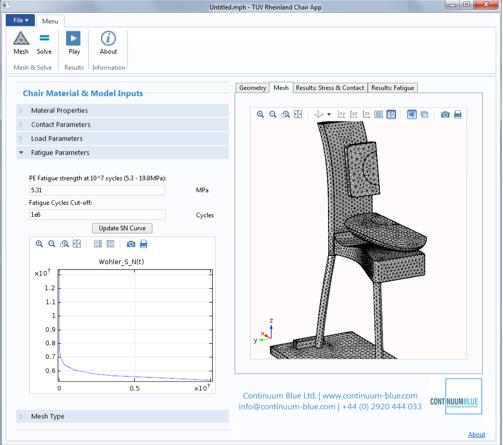Switch 3D view to ZX plane
This screenshot has height=445, width=503.
[366, 115]
